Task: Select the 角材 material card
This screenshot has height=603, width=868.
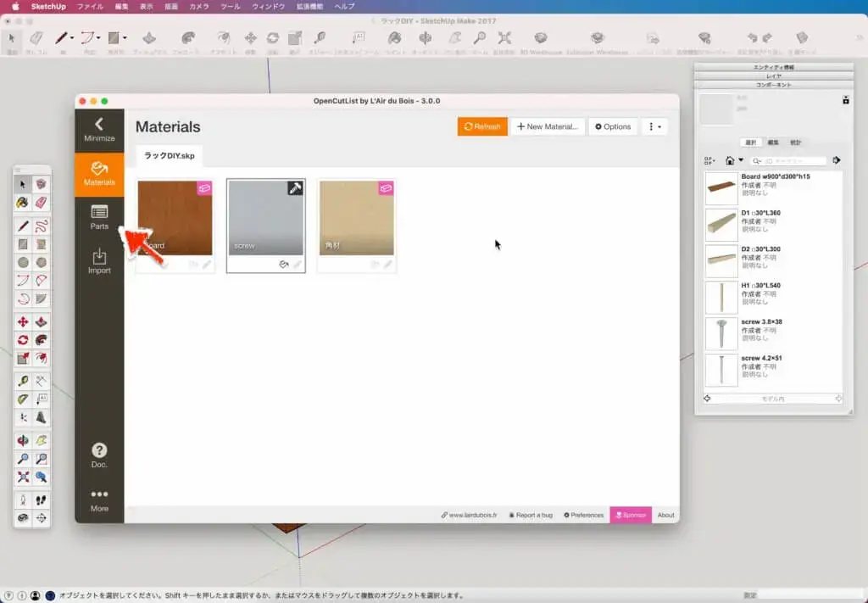Action: pos(357,226)
